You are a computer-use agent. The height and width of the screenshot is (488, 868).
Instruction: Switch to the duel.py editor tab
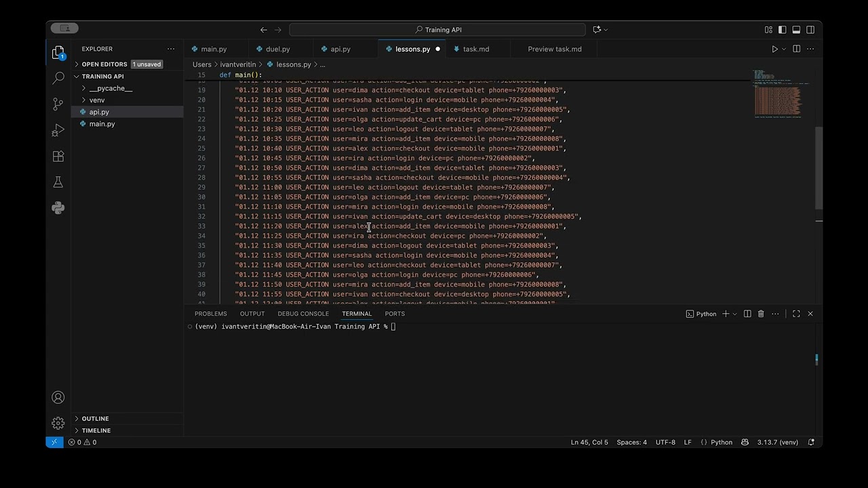coord(277,49)
